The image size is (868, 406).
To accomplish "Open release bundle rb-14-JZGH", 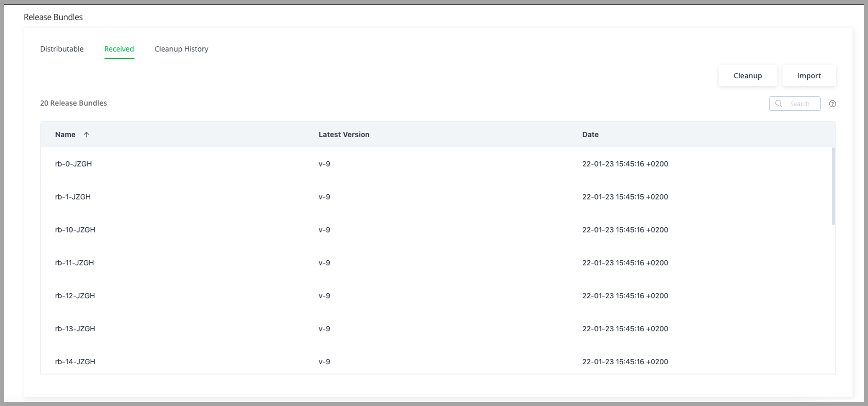I will 75,362.
